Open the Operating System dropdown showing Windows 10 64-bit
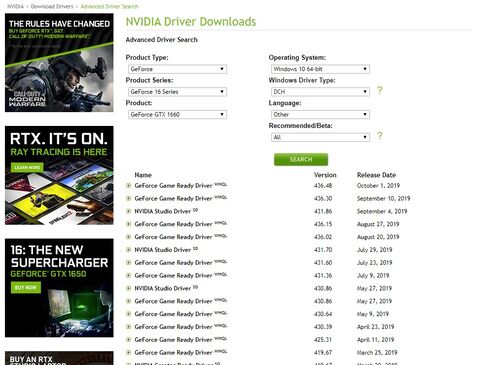 tap(320, 69)
